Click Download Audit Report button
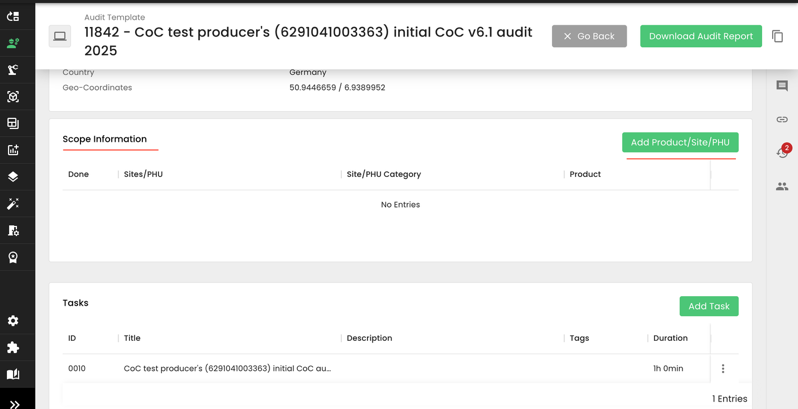The height and width of the screenshot is (409, 798). [x=700, y=36]
